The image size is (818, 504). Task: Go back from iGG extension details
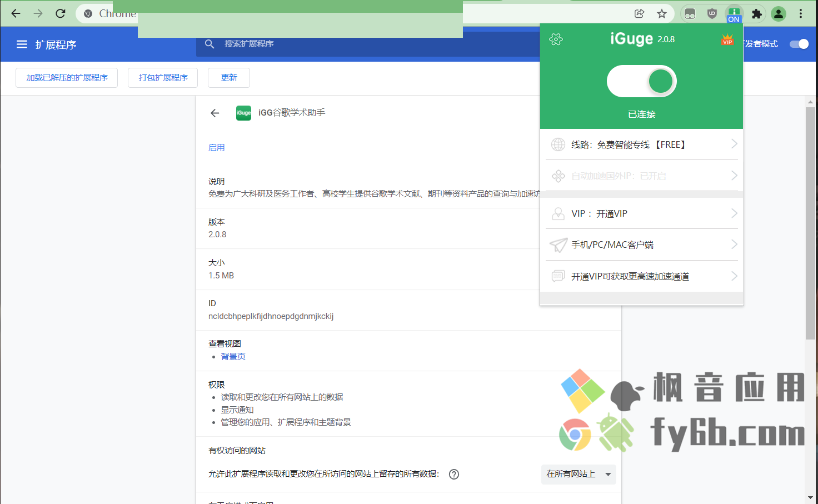[215, 113]
